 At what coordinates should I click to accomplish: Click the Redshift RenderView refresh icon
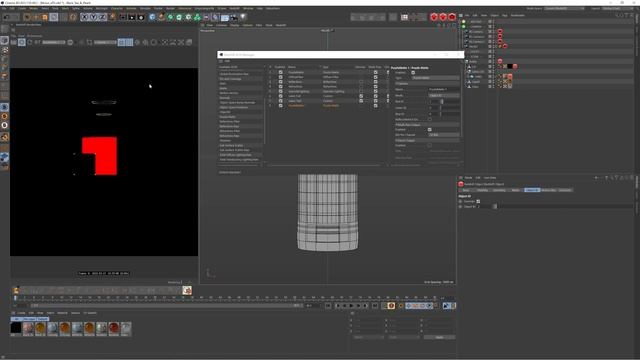30,42
